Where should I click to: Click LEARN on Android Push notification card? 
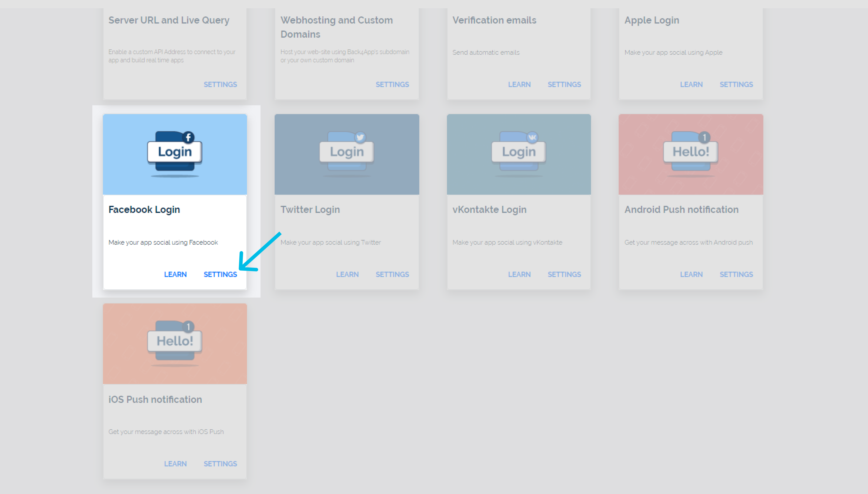[x=691, y=274]
